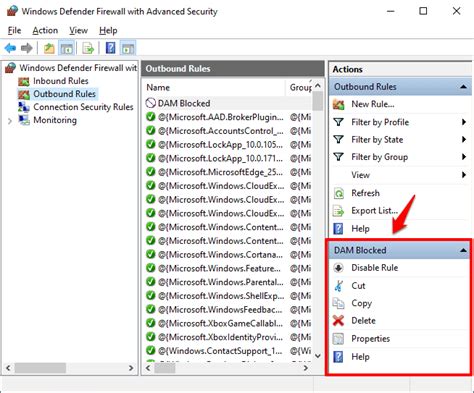Open the View menu in menu bar

coord(78,31)
